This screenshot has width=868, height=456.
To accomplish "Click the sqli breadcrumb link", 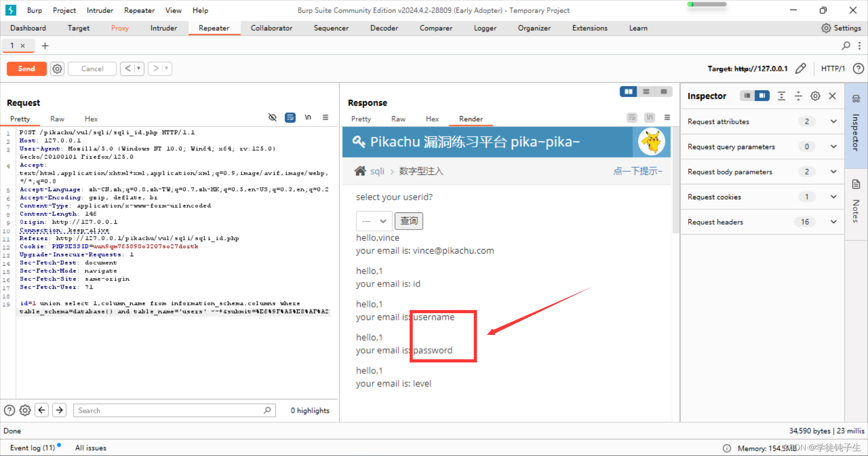I will coord(377,171).
